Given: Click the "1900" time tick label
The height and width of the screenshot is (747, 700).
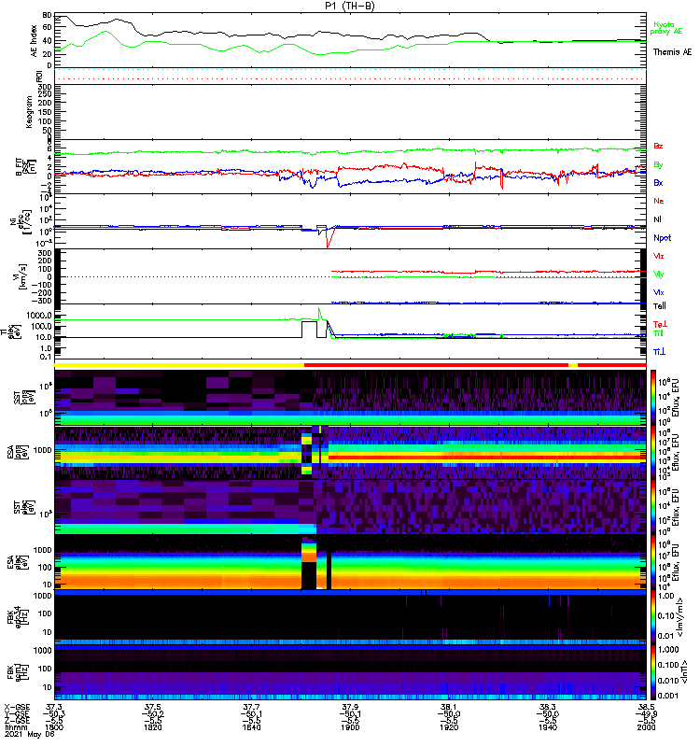Looking at the screenshot, I should tap(350, 727).
